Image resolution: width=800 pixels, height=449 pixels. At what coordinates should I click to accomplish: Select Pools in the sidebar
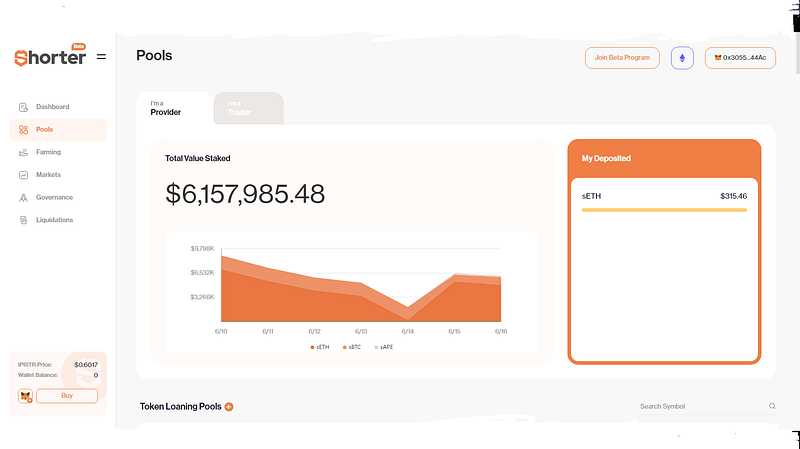coord(58,130)
